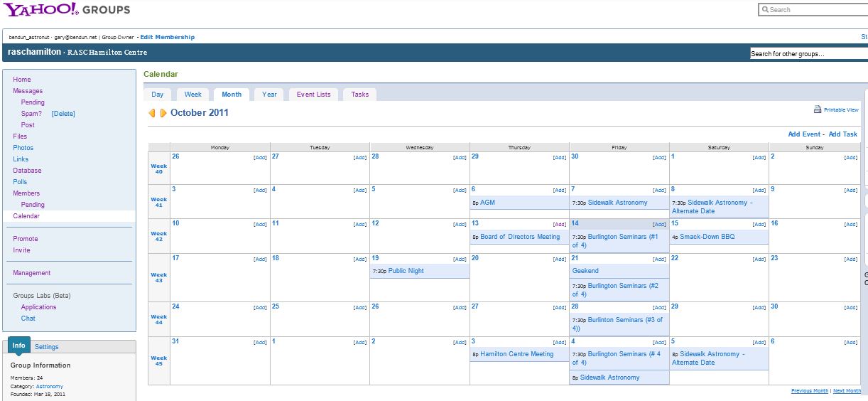Go to the Next Month link

click(847, 391)
